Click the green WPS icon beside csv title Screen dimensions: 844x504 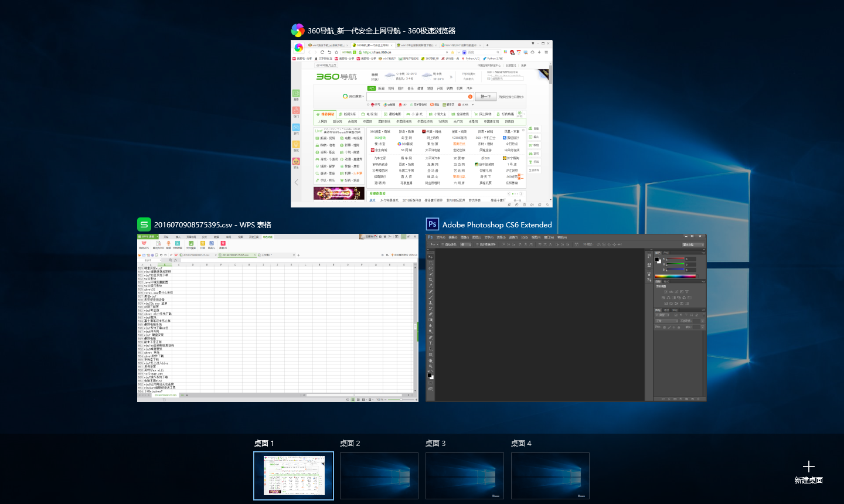pyautogui.click(x=144, y=224)
